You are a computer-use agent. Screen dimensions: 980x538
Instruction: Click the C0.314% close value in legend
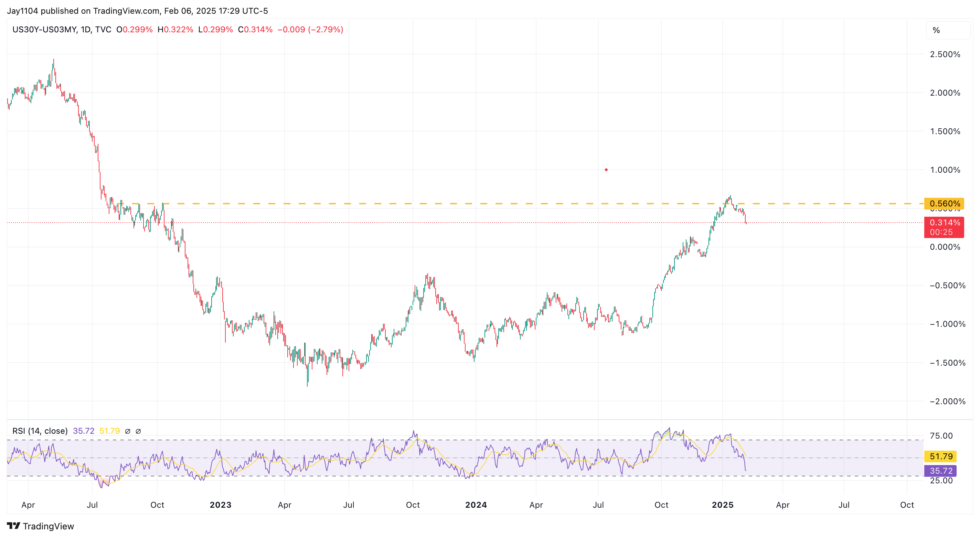255,30
